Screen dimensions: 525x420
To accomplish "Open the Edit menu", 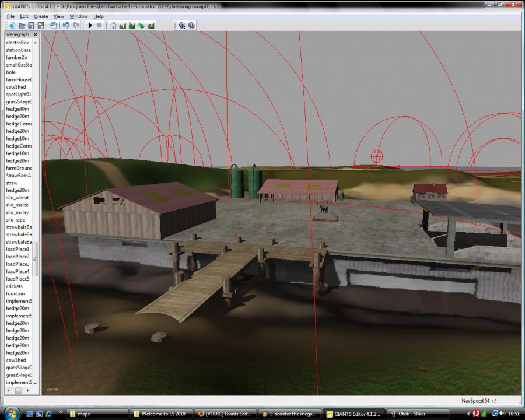I will coord(24,16).
